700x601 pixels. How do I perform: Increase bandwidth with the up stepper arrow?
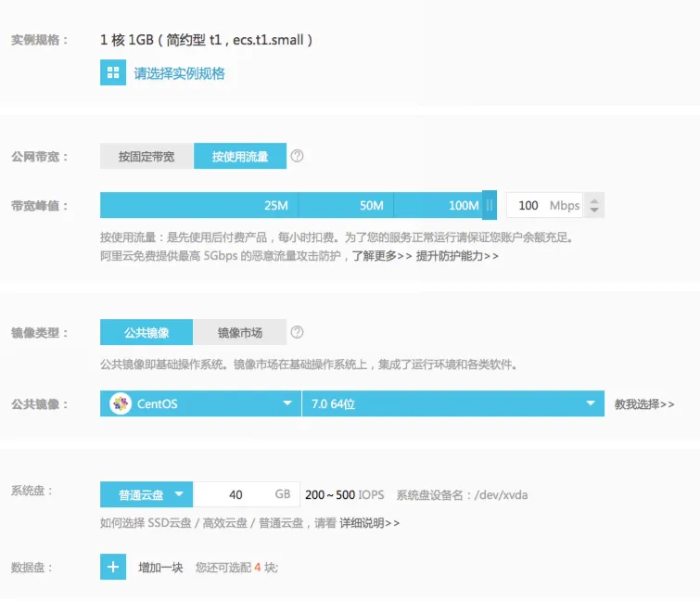[594, 200]
